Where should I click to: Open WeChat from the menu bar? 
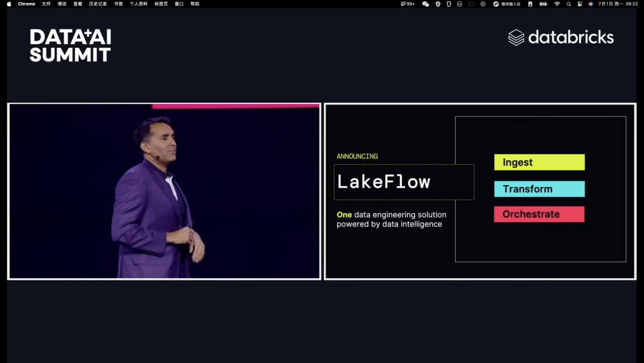pyautogui.click(x=426, y=4)
